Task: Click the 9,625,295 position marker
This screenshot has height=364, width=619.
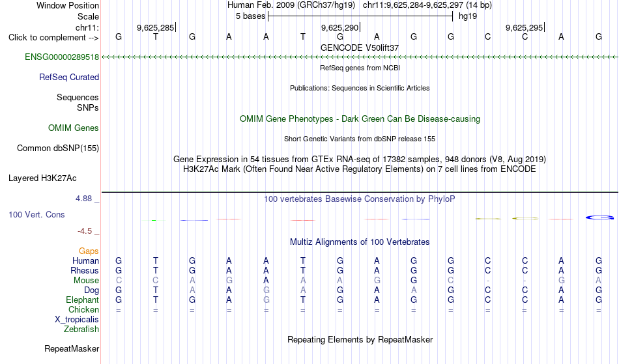Action: (x=525, y=27)
